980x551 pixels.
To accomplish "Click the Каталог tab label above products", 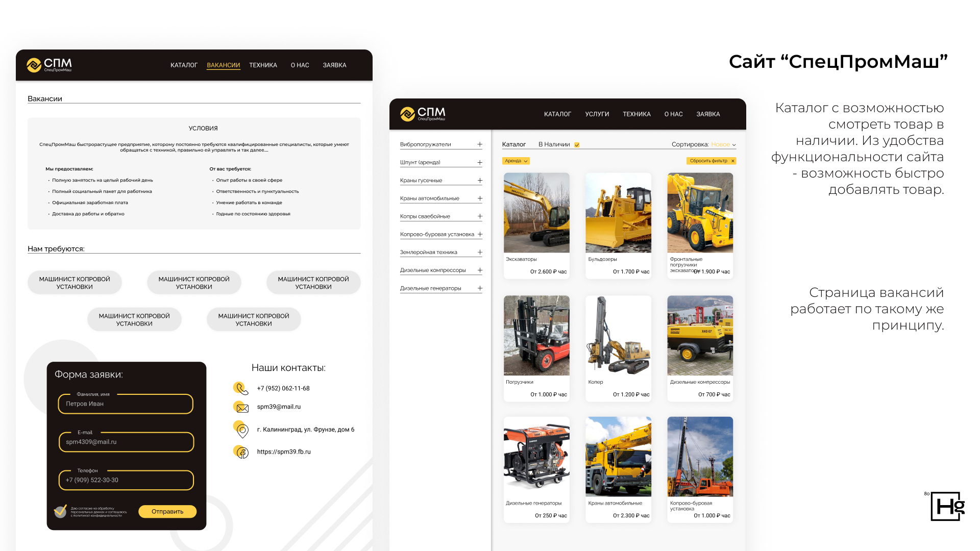I will pyautogui.click(x=513, y=144).
